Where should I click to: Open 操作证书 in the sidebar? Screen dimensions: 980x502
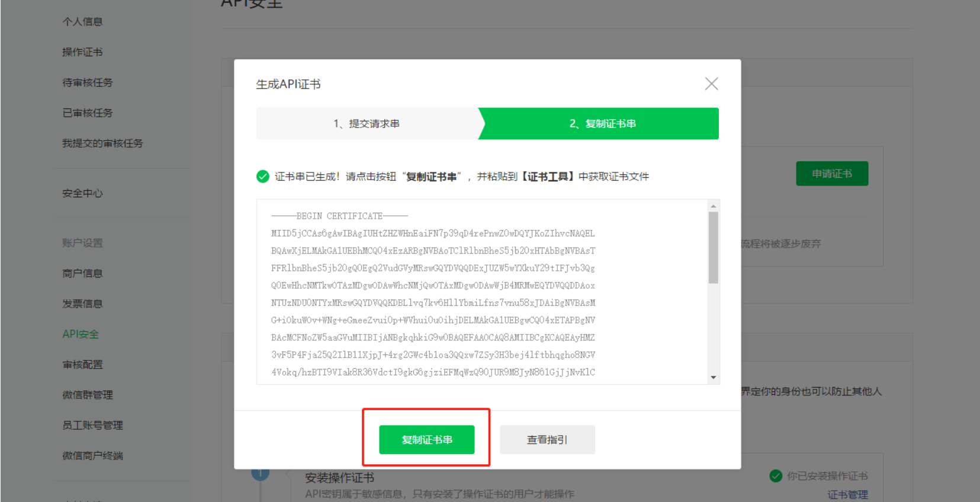pyautogui.click(x=83, y=52)
